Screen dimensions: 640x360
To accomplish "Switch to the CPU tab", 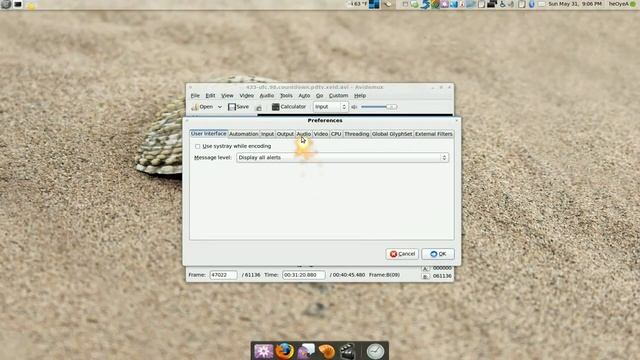I will (336, 134).
